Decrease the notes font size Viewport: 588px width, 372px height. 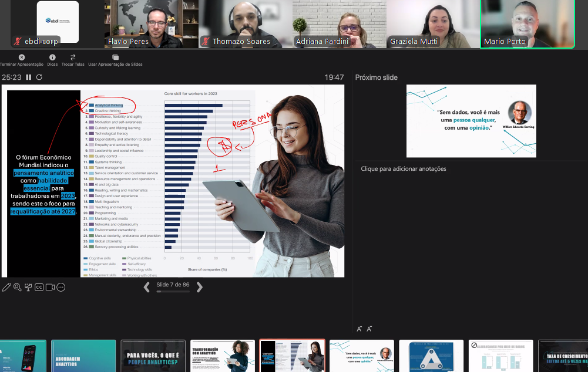click(369, 329)
